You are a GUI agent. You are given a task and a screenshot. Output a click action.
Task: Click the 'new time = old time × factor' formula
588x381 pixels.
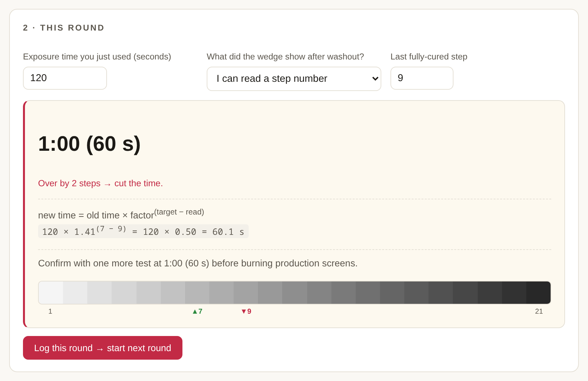coord(121,214)
